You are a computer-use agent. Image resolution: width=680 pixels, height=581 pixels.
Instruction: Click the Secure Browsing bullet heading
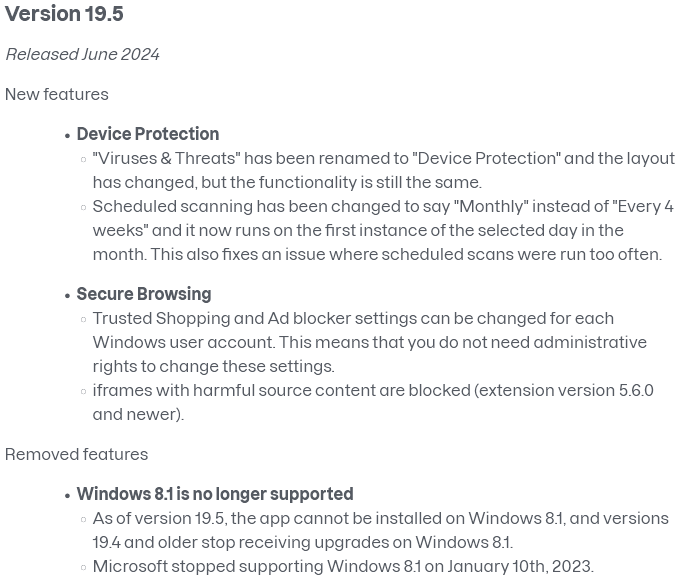click(144, 294)
